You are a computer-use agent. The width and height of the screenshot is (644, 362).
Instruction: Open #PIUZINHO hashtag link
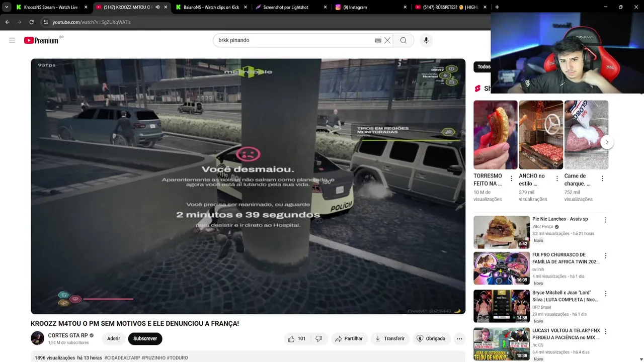pos(153,357)
